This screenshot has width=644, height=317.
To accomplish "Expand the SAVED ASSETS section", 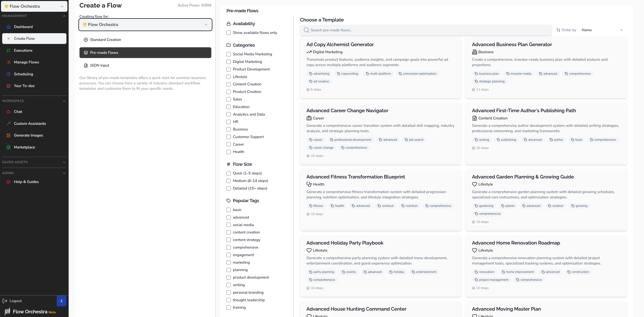I will [x=64, y=162].
